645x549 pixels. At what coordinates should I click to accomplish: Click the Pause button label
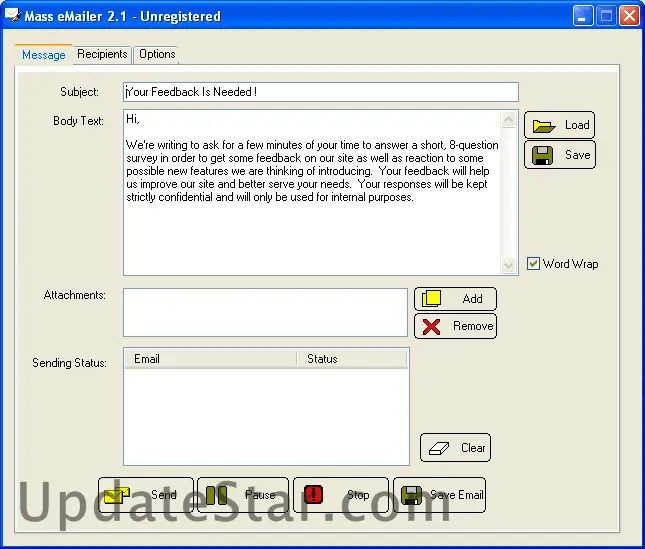point(260,494)
